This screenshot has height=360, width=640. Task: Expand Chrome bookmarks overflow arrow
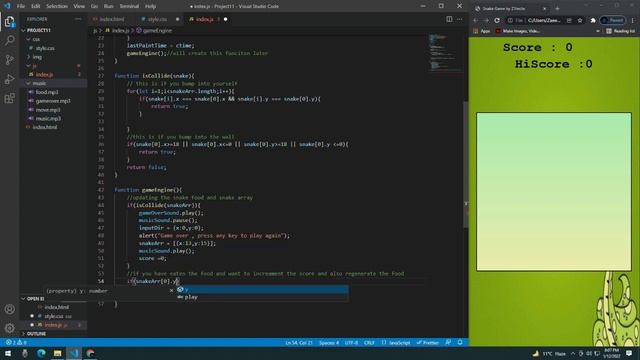(x=598, y=31)
